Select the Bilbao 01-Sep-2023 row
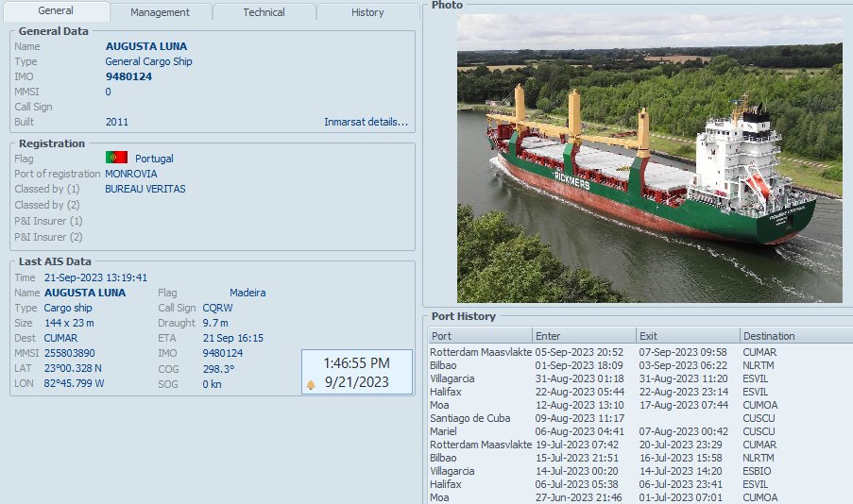The image size is (853, 504). (x=640, y=365)
